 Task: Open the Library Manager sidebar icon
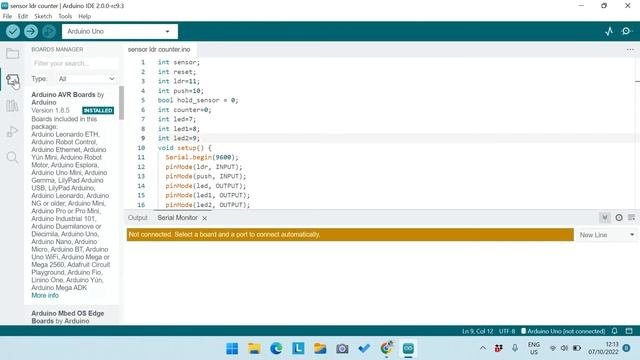(x=12, y=106)
